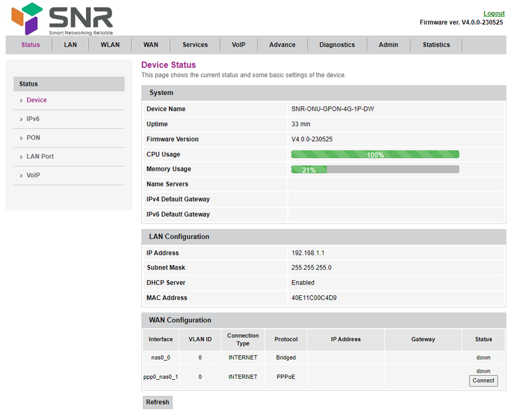Select the VoIP tab in top navigation
The width and height of the screenshot is (511, 420).
[x=238, y=45]
